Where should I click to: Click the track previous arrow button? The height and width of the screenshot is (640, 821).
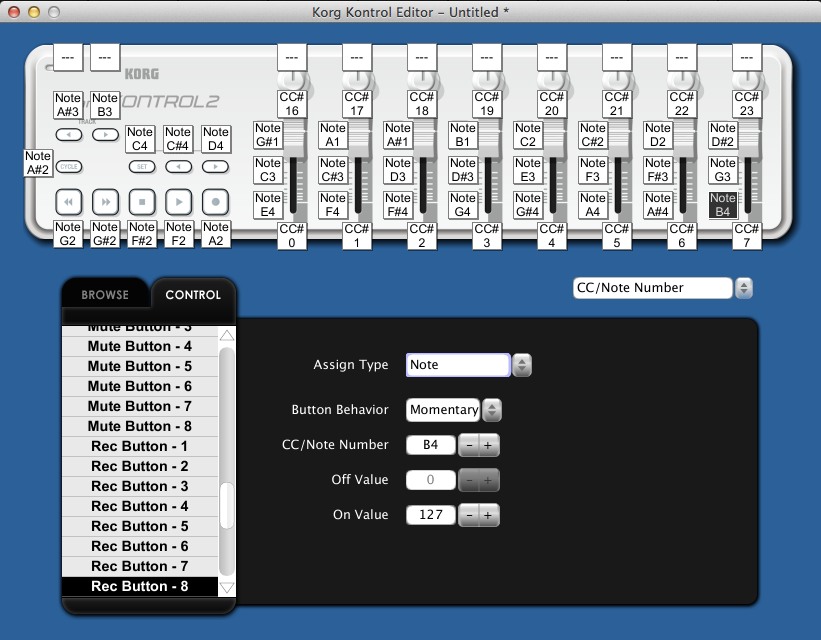(x=68, y=134)
